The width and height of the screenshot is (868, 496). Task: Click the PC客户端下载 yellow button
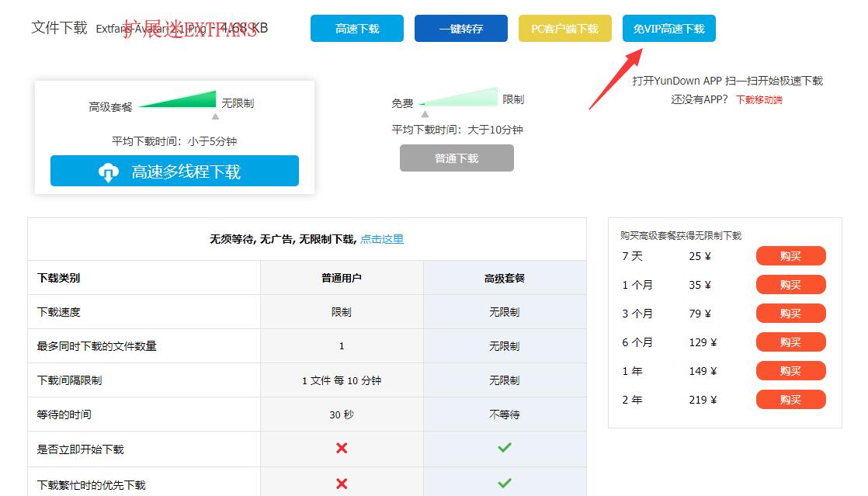click(x=564, y=27)
